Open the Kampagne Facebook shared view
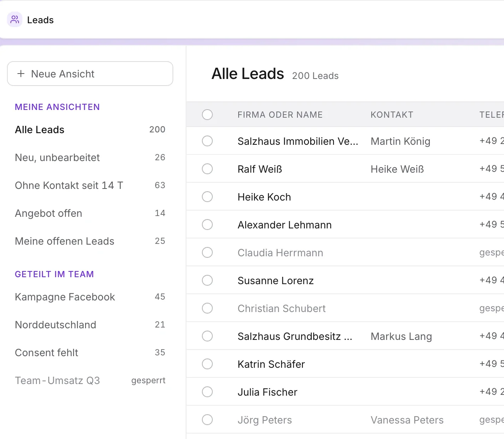504x439 pixels. tap(90, 297)
